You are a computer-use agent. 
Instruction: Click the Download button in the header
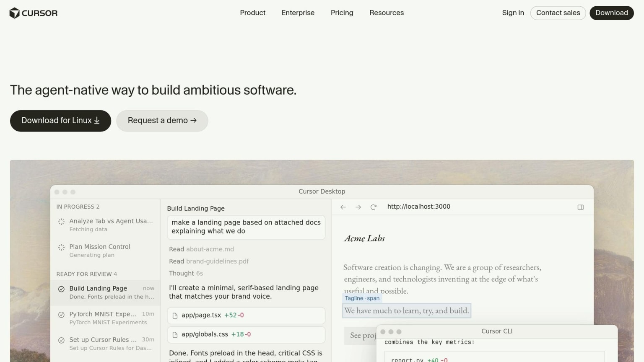611,13
